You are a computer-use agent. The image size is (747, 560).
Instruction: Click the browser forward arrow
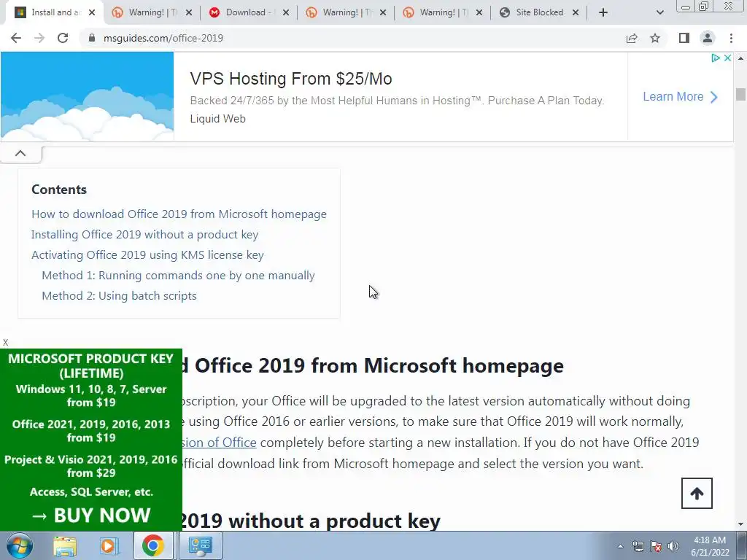pyautogui.click(x=39, y=38)
